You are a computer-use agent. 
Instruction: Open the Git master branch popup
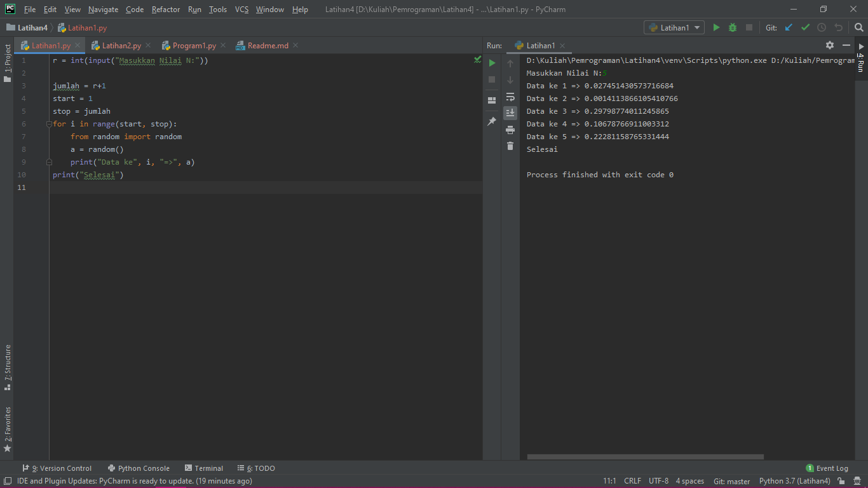click(731, 481)
